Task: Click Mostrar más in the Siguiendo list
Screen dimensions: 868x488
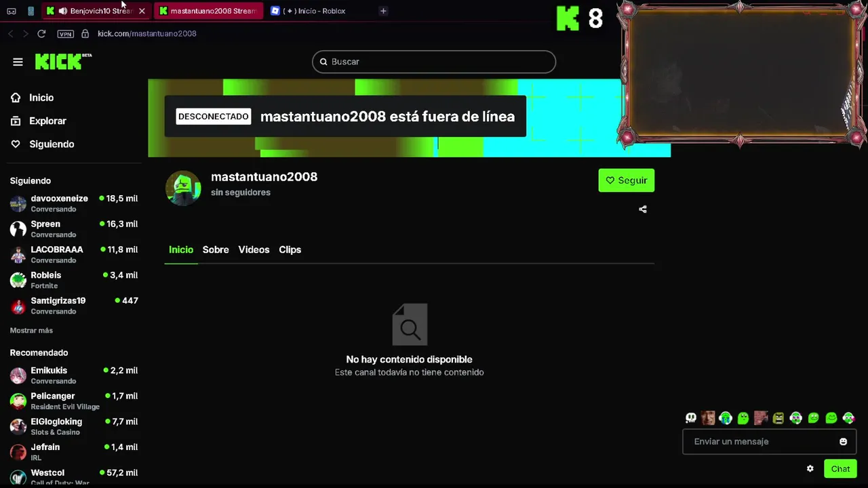Action: pyautogui.click(x=31, y=330)
